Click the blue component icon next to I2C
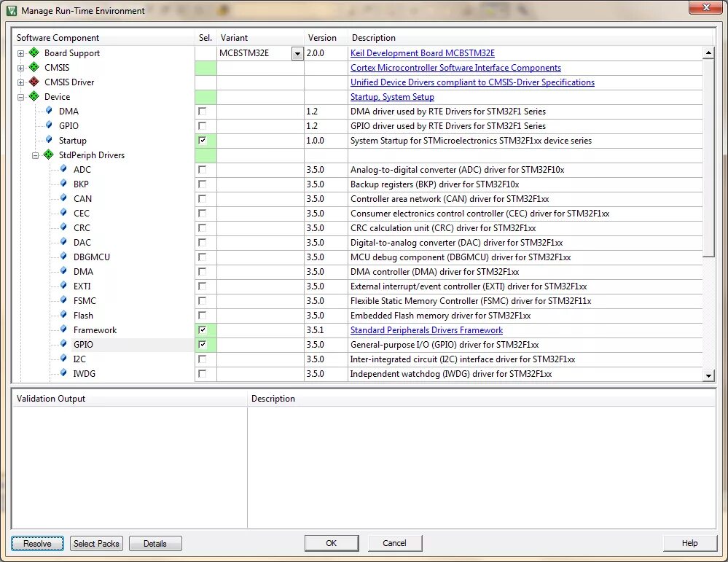The height and width of the screenshot is (562, 728). 63,359
